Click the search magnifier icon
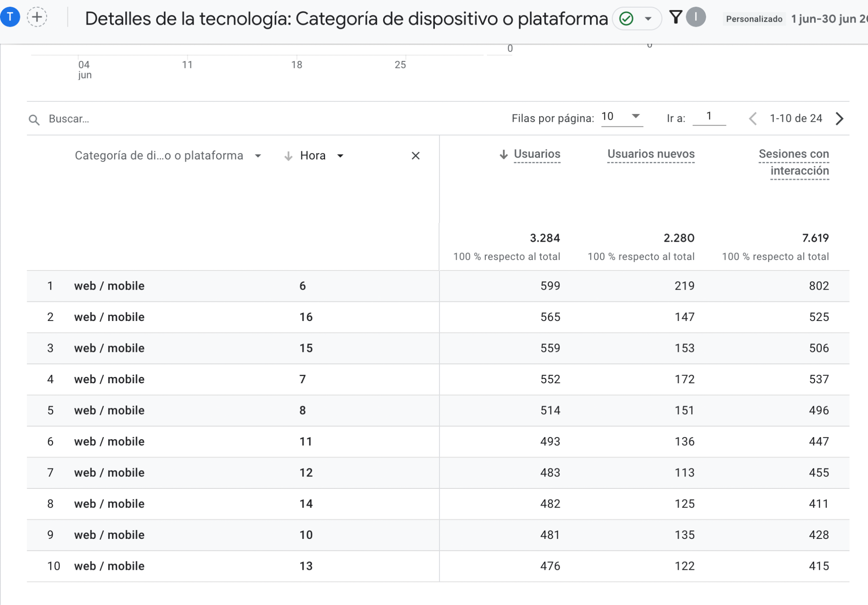 click(34, 120)
